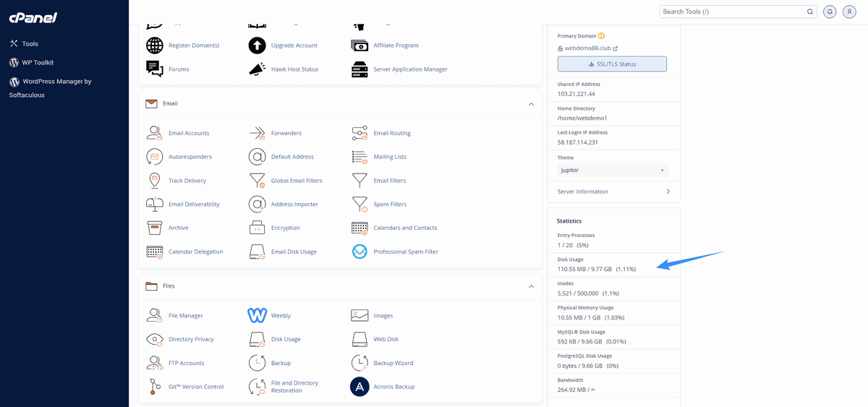Open the Spam Filters icon
Screen dimensions: 868x407
359,204
